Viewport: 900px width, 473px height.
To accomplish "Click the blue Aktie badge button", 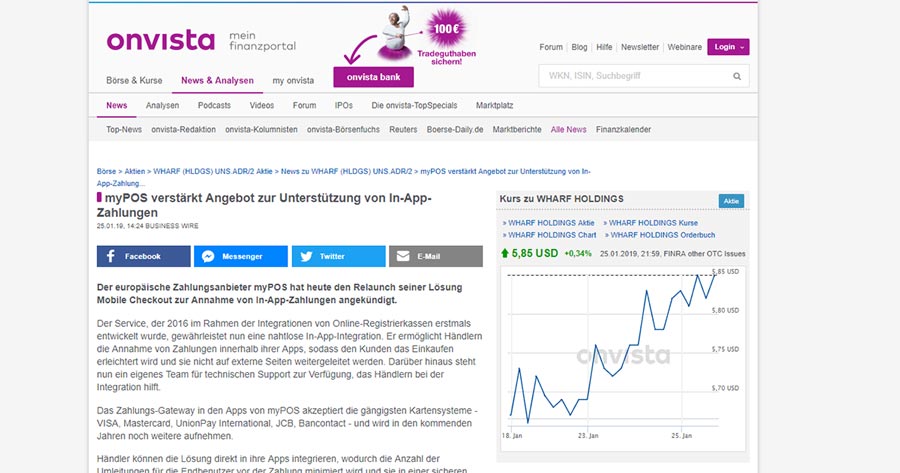I will [731, 201].
